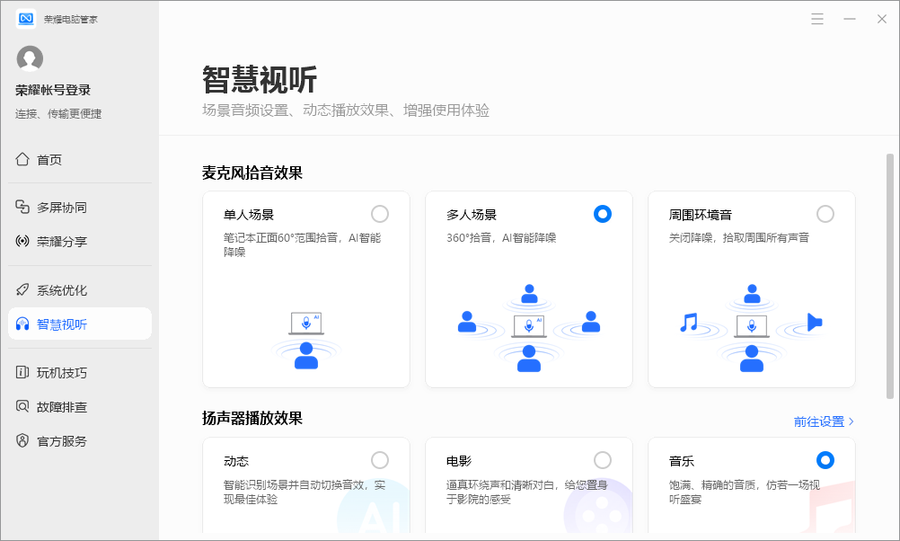This screenshot has height=541, width=900.
Task: Click the 多人场景 card title
Action: tap(471, 215)
